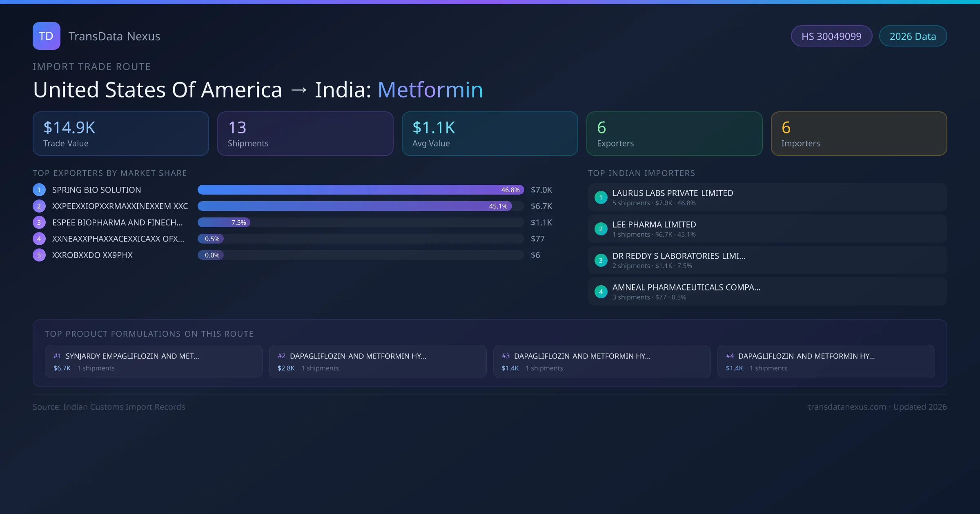Select rank badge 1 beside SPRING BIO SOLUTION

pos(39,189)
